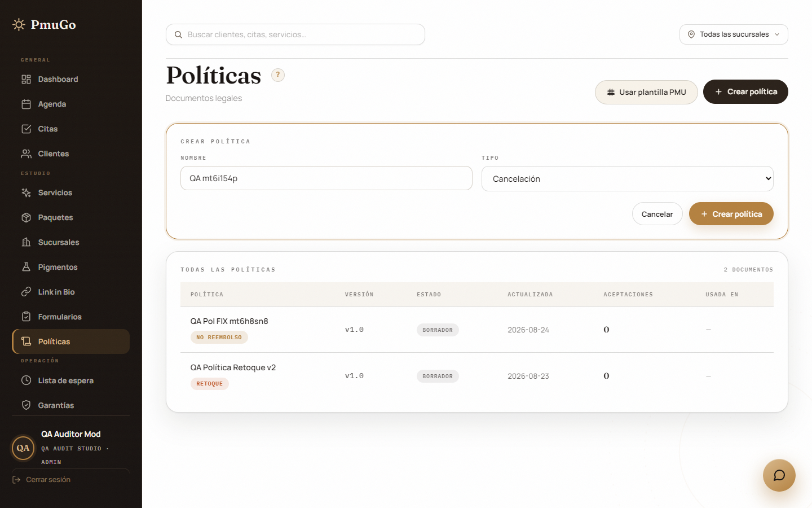Click the Lista de espera clock icon

(x=26, y=380)
